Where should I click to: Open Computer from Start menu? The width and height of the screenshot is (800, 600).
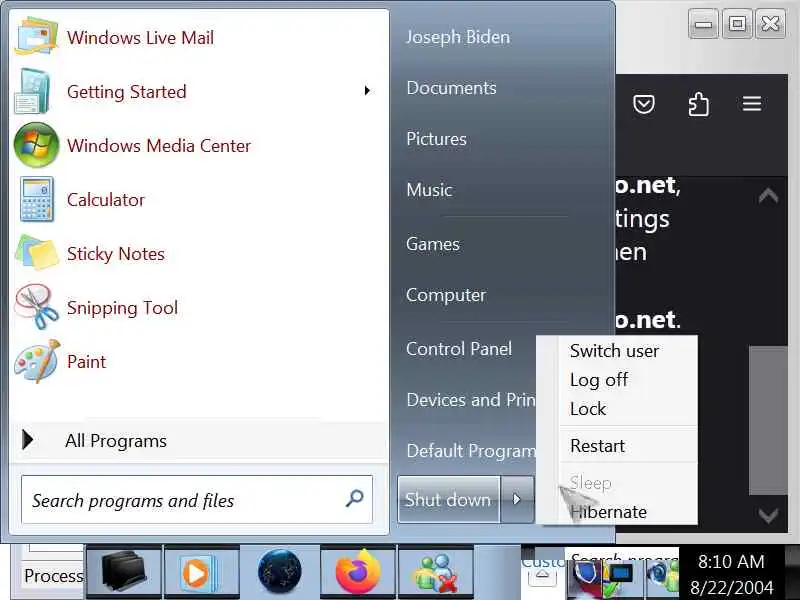[446, 295]
